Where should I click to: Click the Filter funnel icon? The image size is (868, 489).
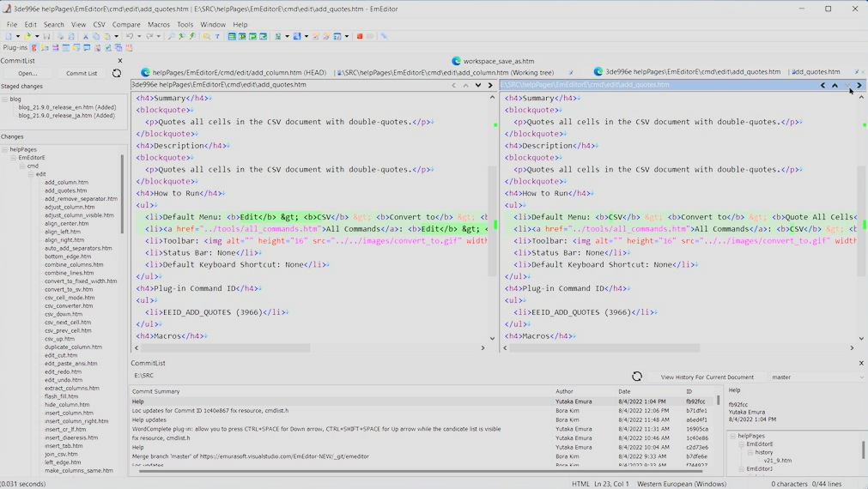click(x=217, y=36)
